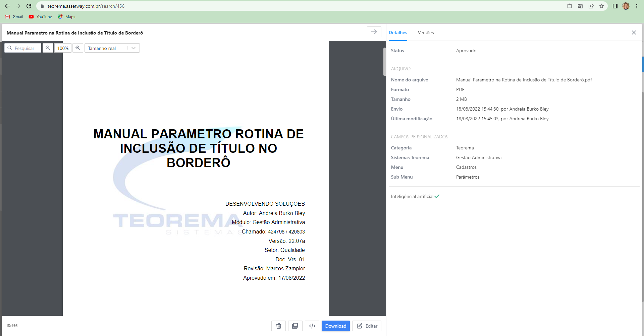The height and width of the screenshot is (336, 644).
Task: Click the image gallery icon button
Action: pos(295,326)
